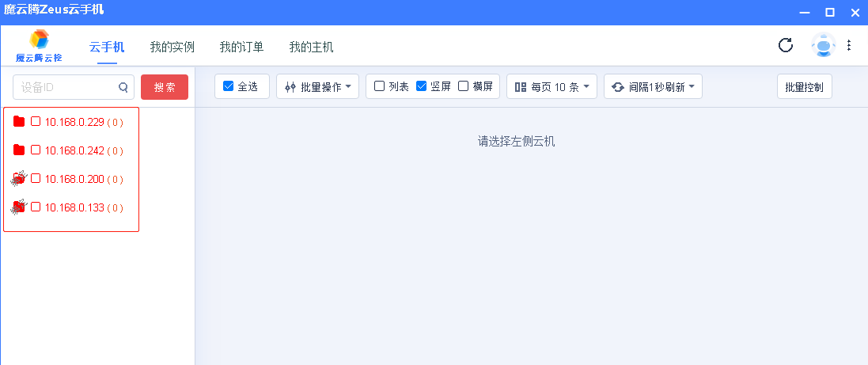Click the folder icon for 10.168.0.133

19,207
